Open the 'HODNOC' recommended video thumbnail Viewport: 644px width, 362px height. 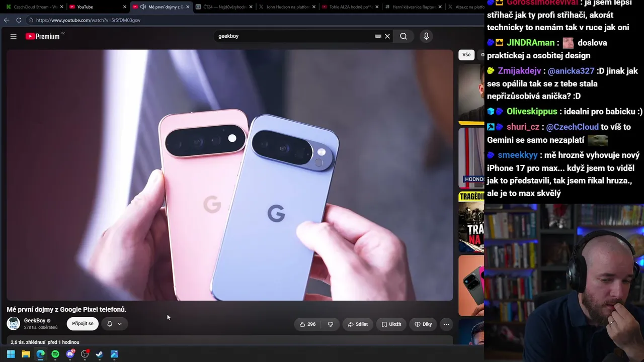(471, 158)
